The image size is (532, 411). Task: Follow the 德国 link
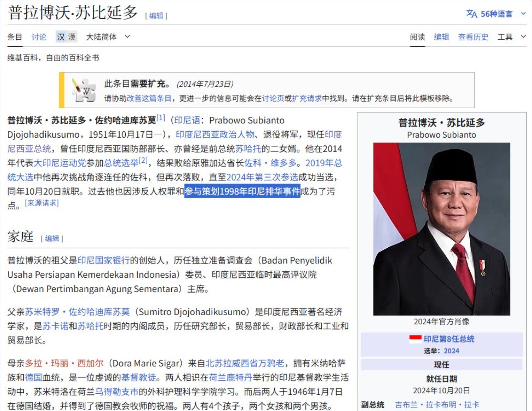(x=34, y=378)
